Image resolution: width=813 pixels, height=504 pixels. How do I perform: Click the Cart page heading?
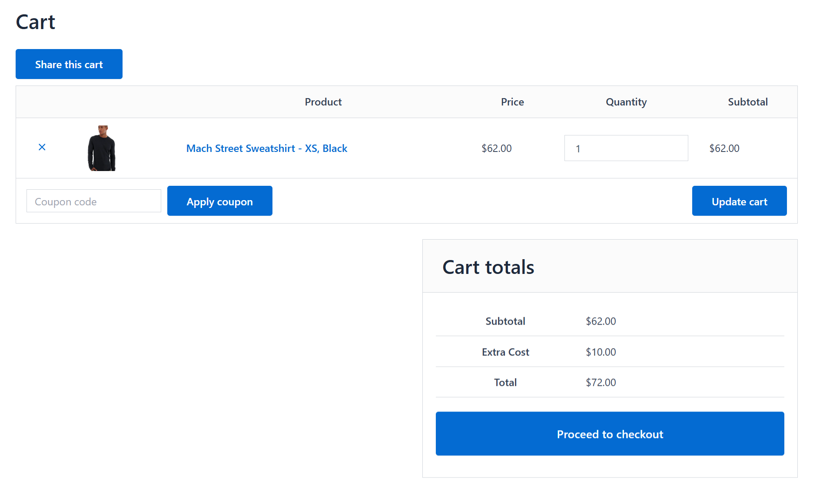tap(36, 22)
